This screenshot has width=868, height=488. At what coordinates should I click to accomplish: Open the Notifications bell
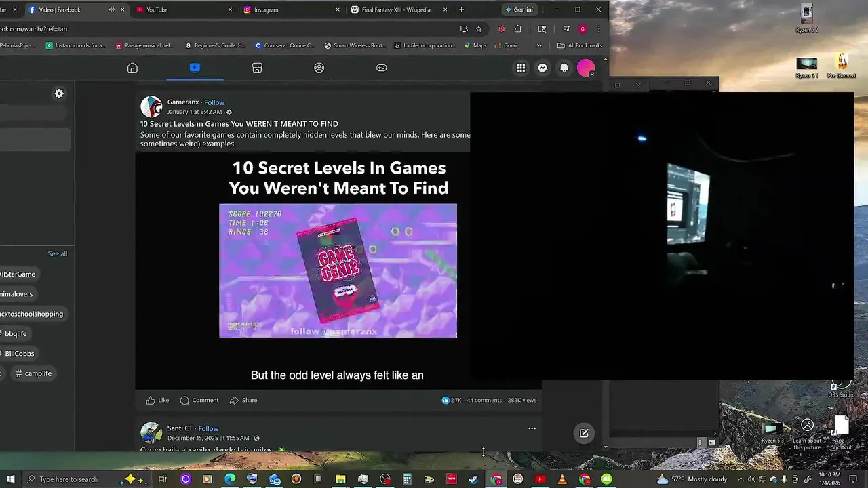click(564, 68)
